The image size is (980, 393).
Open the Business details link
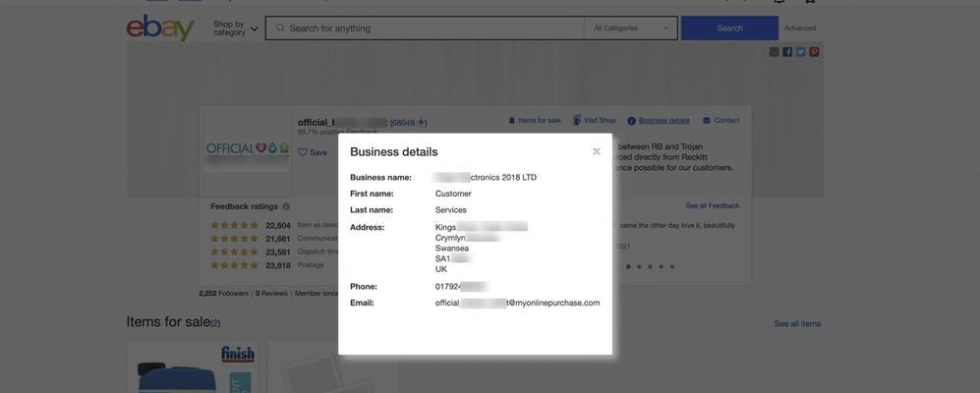659,121
